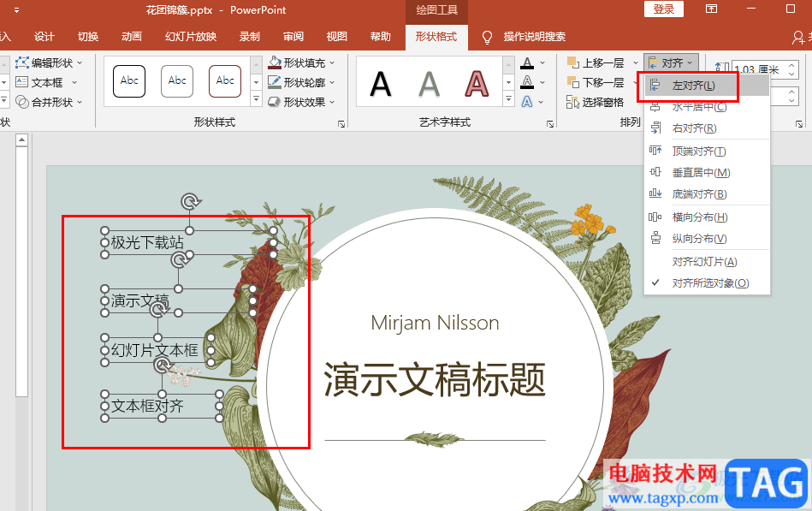Apply the gray-green A WordArt style
Screen dimensions: 812x511
tap(429, 84)
